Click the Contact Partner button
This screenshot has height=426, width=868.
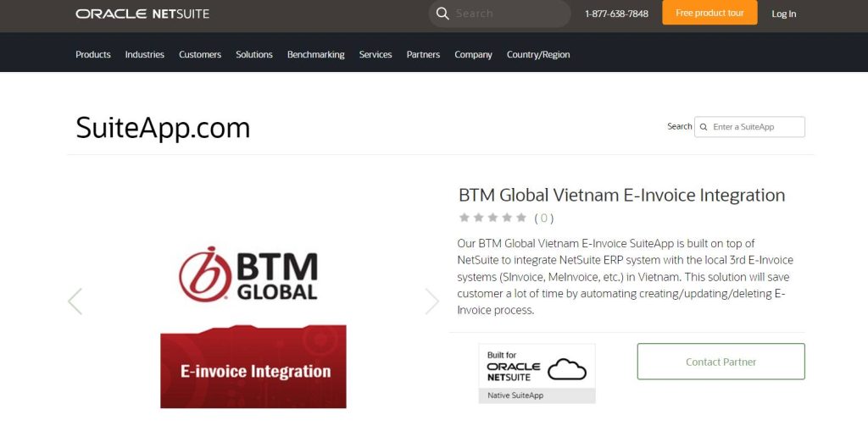pos(721,362)
